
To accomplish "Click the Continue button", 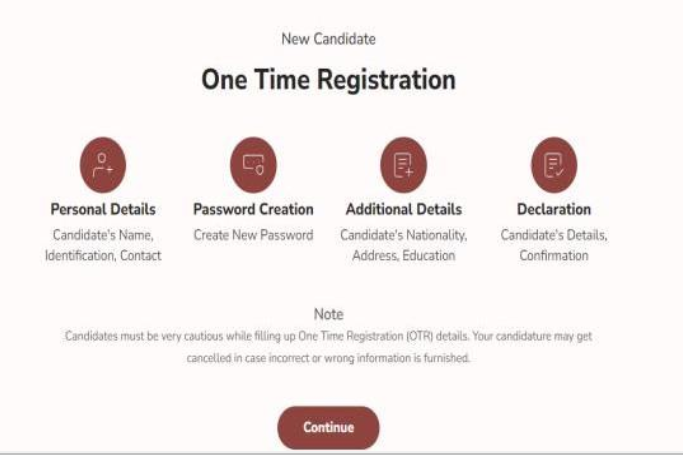I will 328,428.
